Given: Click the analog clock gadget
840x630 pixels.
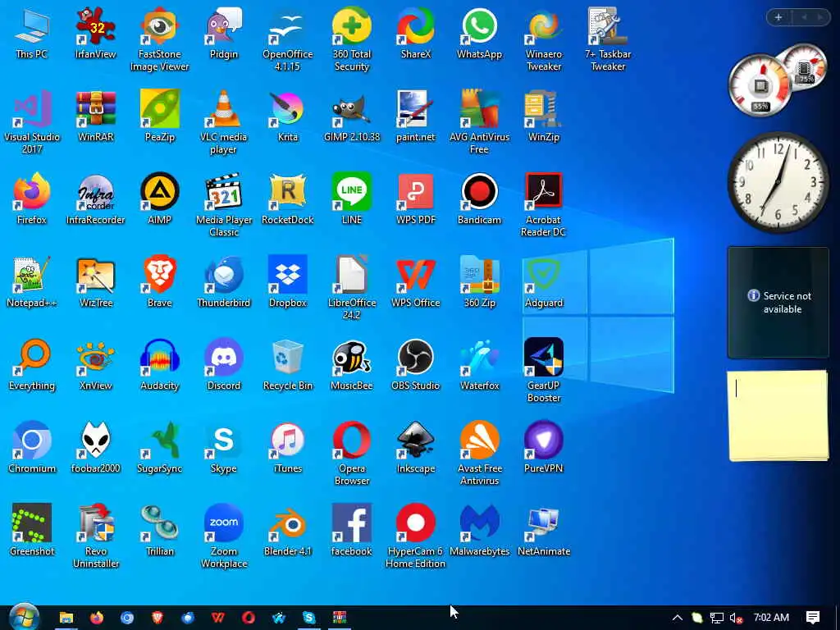Looking at the screenshot, I should click(778, 182).
